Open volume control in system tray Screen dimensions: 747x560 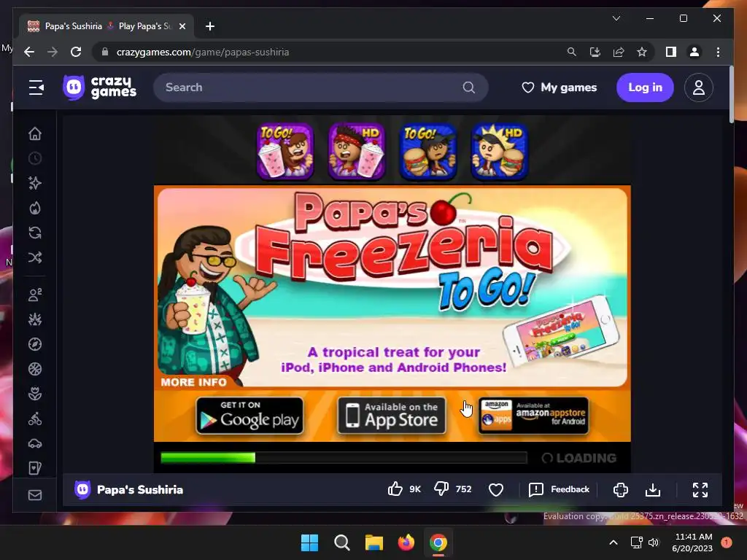click(x=654, y=542)
